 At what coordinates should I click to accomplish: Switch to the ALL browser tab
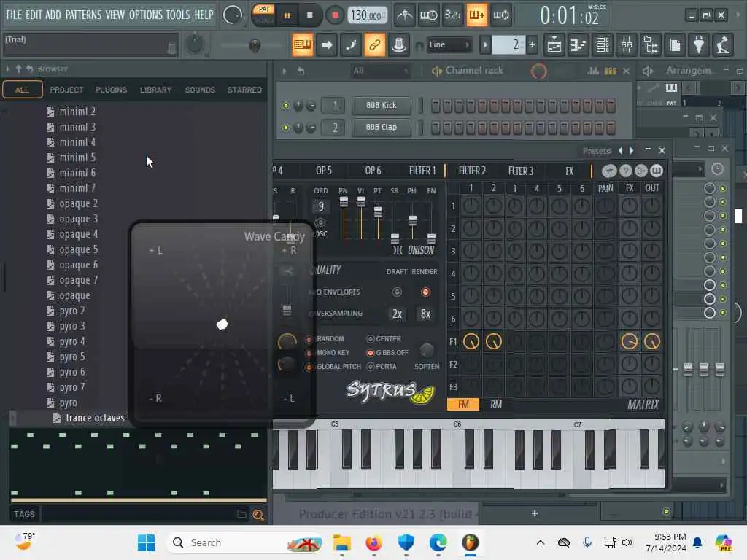pyautogui.click(x=22, y=90)
